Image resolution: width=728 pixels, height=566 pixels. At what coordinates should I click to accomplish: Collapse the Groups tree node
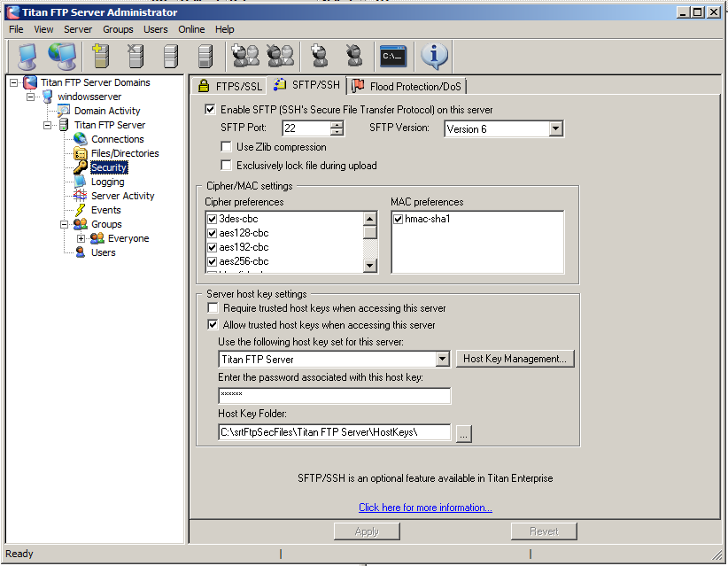tap(64, 224)
